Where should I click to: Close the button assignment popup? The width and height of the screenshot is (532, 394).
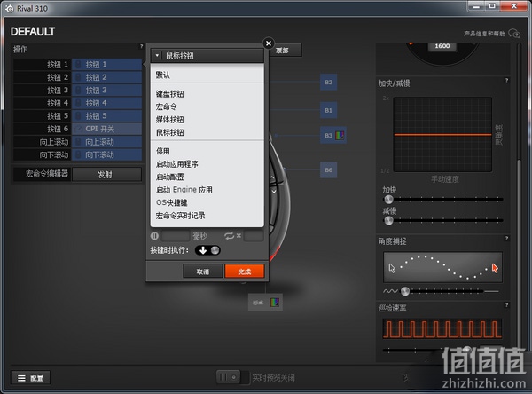[x=269, y=43]
